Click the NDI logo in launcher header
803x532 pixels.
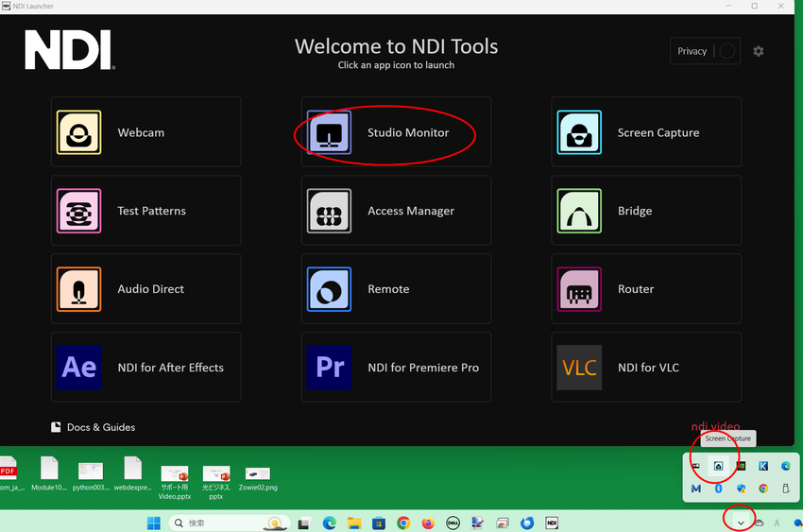pos(70,50)
